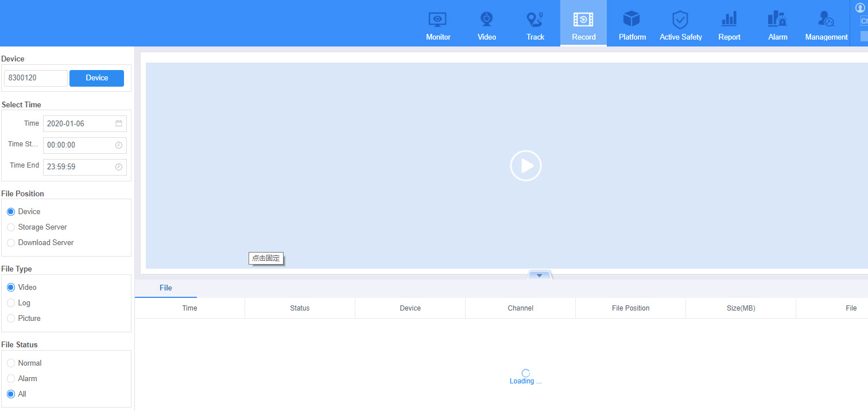Click the Channel column header
The width and height of the screenshot is (868, 411).
click(x=520, y=308)
